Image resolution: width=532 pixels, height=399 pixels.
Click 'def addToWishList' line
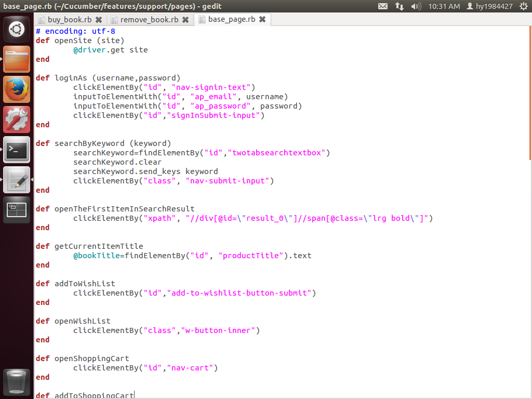coord(75,284)
